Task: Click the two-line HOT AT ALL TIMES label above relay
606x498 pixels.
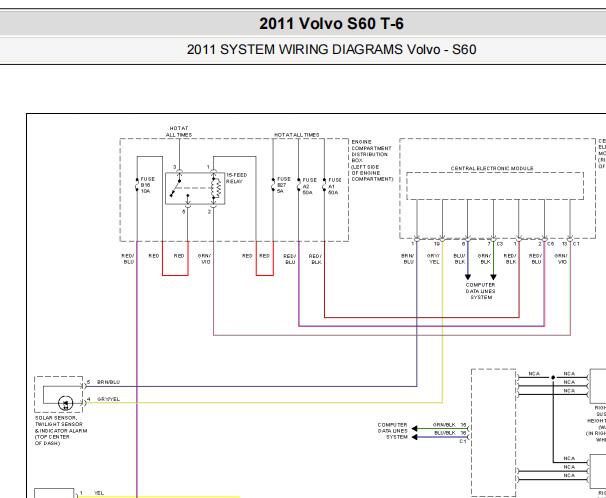Action: pos(179,131)
